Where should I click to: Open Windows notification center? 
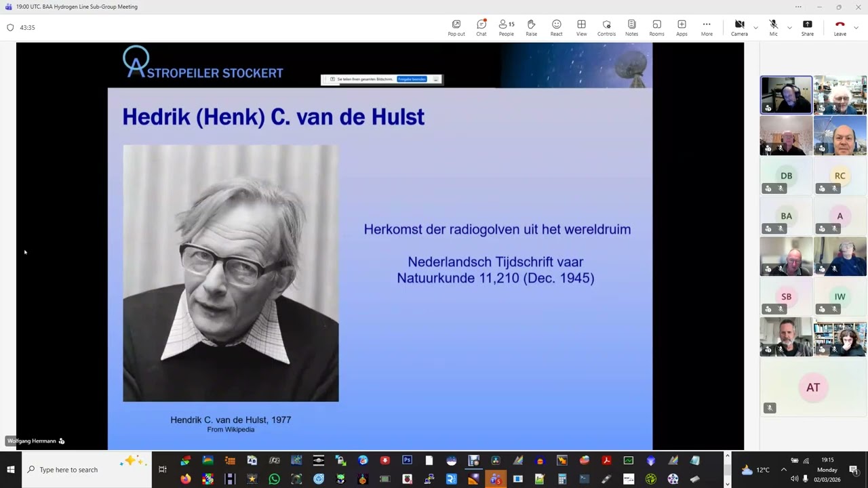854,470
